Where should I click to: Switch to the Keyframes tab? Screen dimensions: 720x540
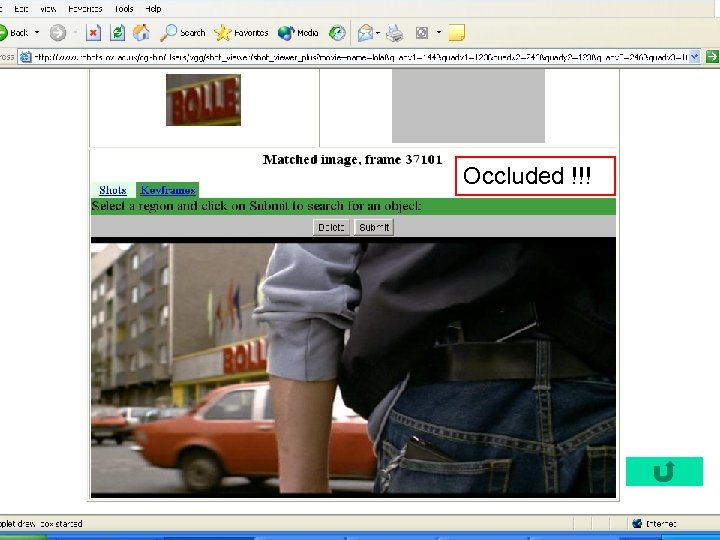point(168,190)
